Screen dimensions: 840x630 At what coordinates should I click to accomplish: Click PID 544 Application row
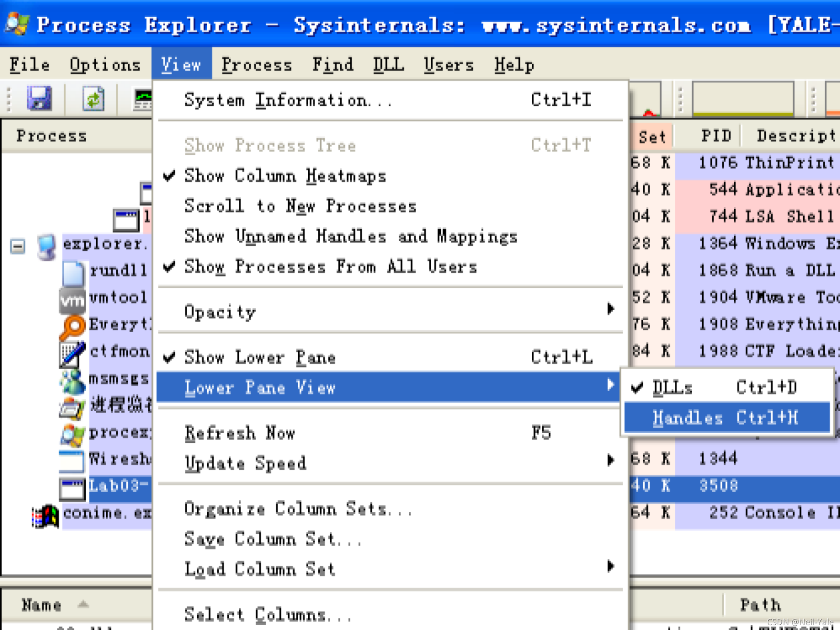tap(735, 189)
